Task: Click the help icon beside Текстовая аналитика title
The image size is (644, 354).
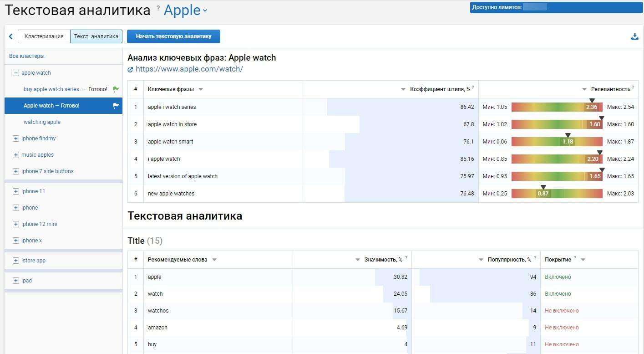Action: [x=158, y=8]
